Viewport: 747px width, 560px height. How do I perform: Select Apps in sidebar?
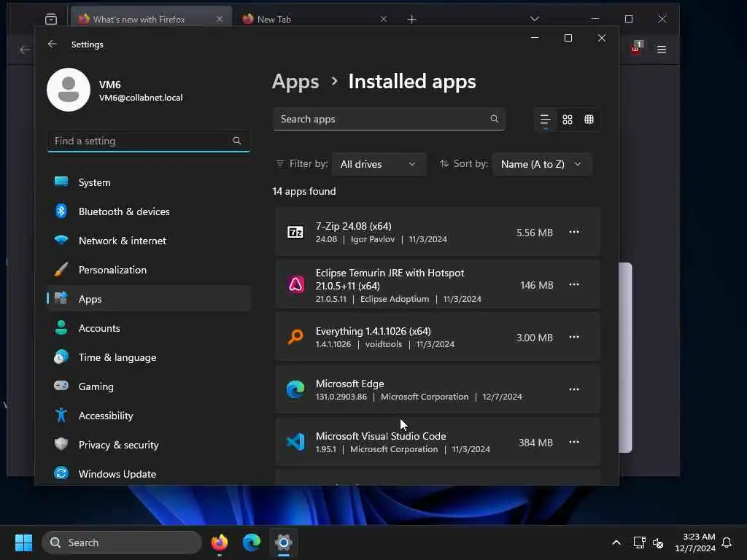[149, 298]
